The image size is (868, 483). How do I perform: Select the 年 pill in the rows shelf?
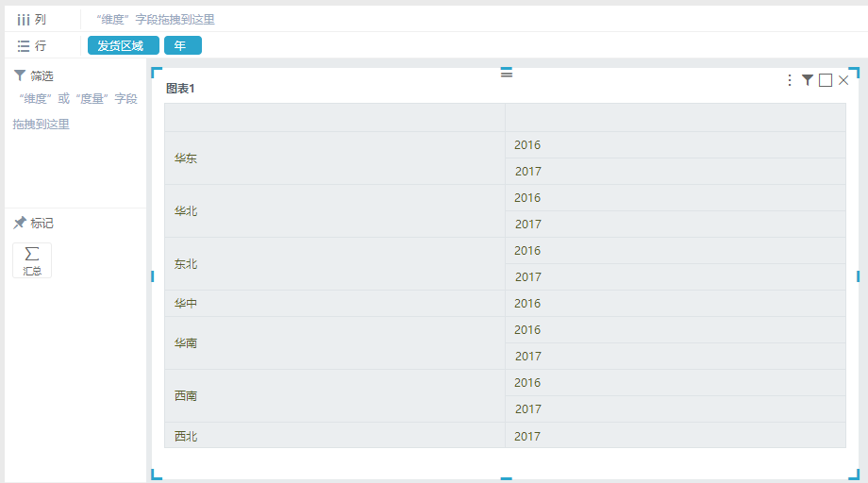[183, 45]
